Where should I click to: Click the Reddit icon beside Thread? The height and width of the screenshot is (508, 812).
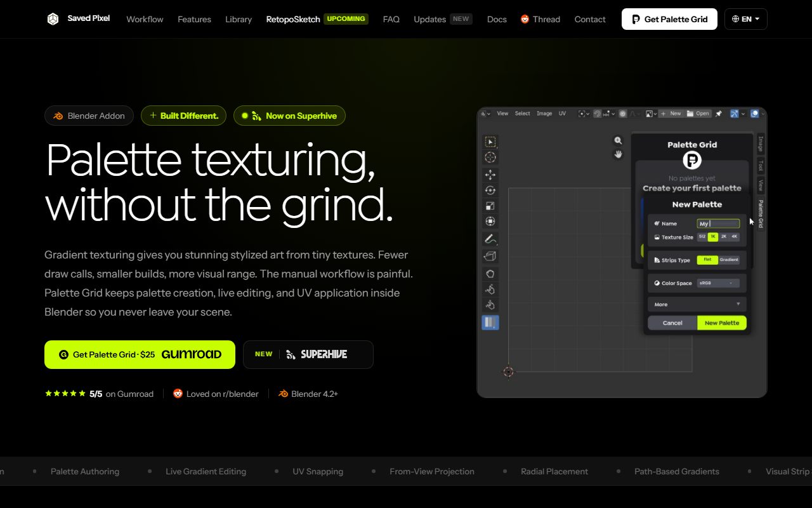(x=525, y=19)
